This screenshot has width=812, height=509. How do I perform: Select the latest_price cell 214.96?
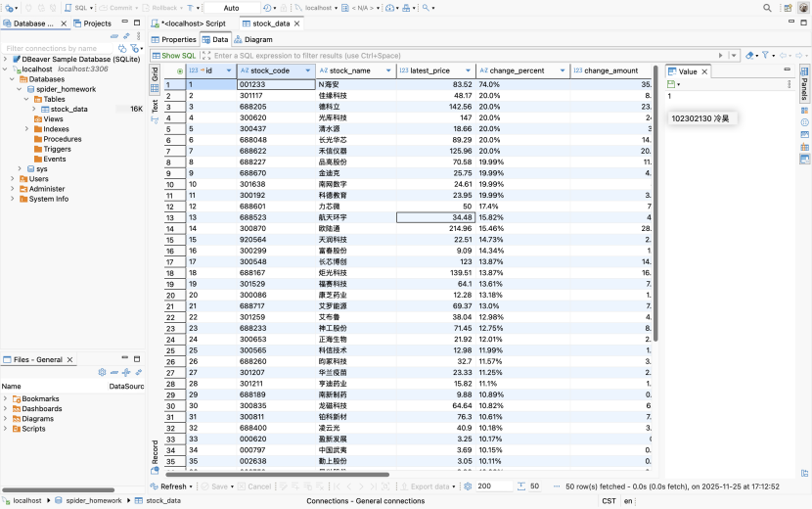[x=435, y=229]
